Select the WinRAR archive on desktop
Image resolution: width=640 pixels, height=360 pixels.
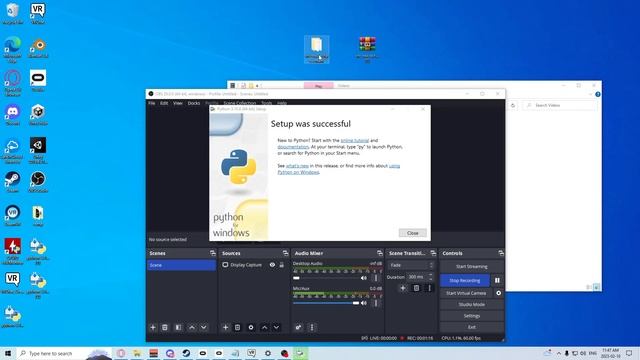click(367, 49)
